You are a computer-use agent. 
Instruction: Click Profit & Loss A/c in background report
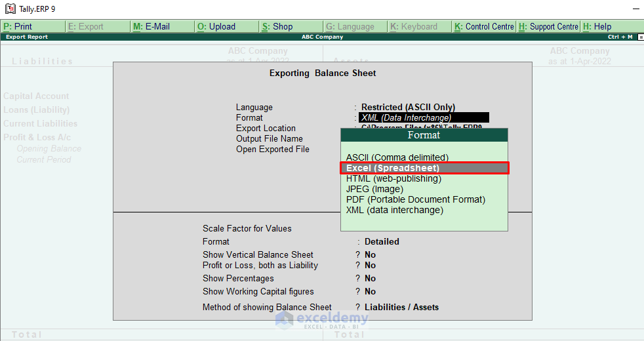(37, 138)
